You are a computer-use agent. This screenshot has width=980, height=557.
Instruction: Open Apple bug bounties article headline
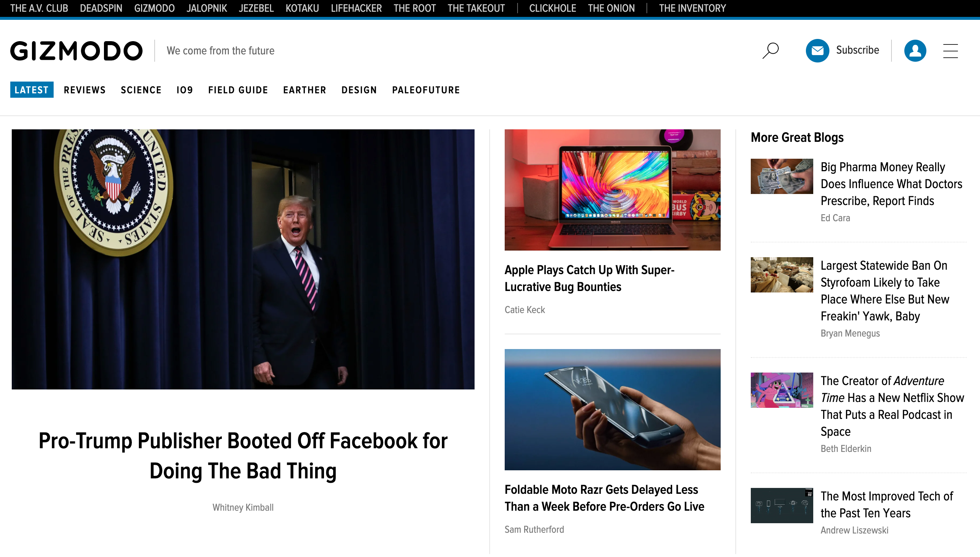pos(589,278)
